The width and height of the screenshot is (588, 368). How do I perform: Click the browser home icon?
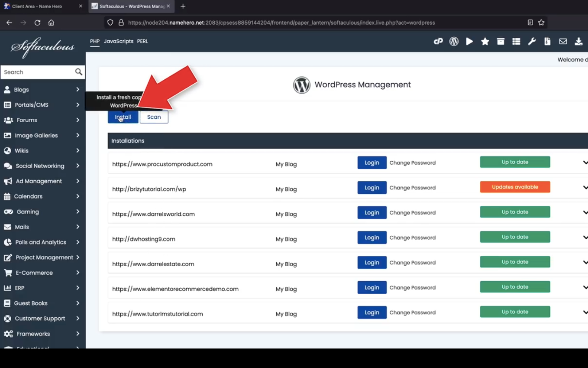click(51, 23)
